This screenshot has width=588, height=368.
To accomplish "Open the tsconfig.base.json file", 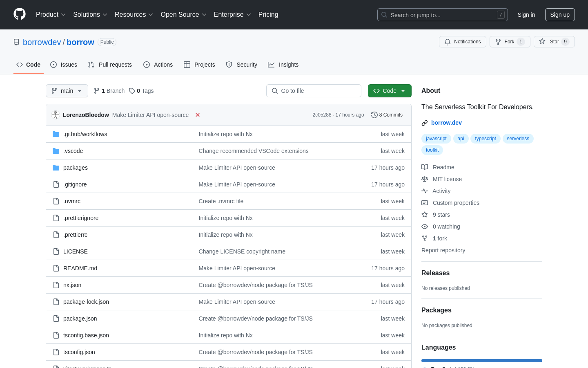I will (86, 335).
